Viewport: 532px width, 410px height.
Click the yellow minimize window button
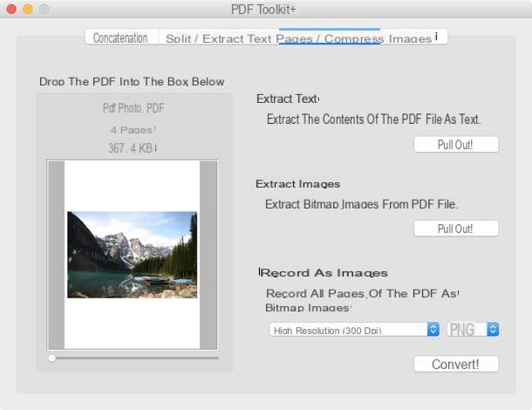click(28, 9)
